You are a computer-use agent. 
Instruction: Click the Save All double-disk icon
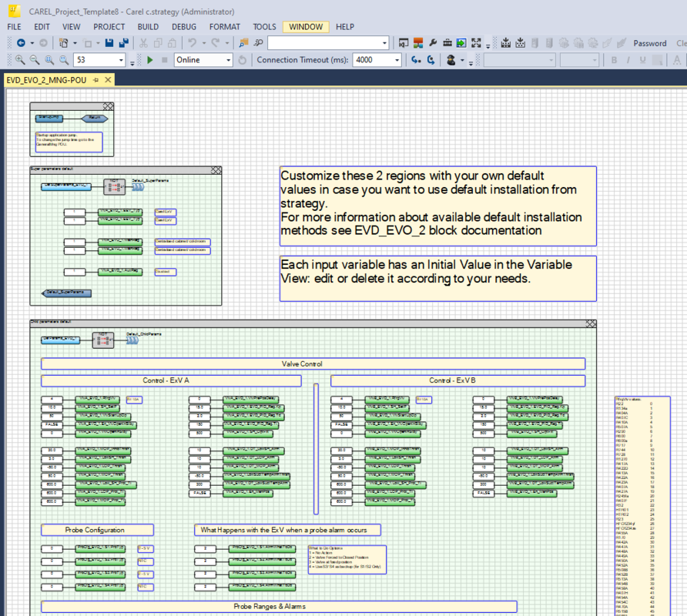124,43
